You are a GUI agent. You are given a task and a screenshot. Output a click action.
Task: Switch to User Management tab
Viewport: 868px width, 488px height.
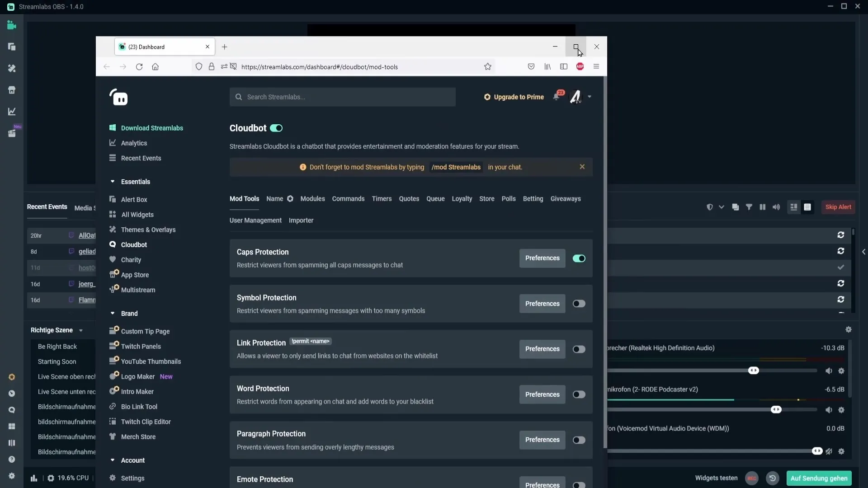[x=255, y=221]
